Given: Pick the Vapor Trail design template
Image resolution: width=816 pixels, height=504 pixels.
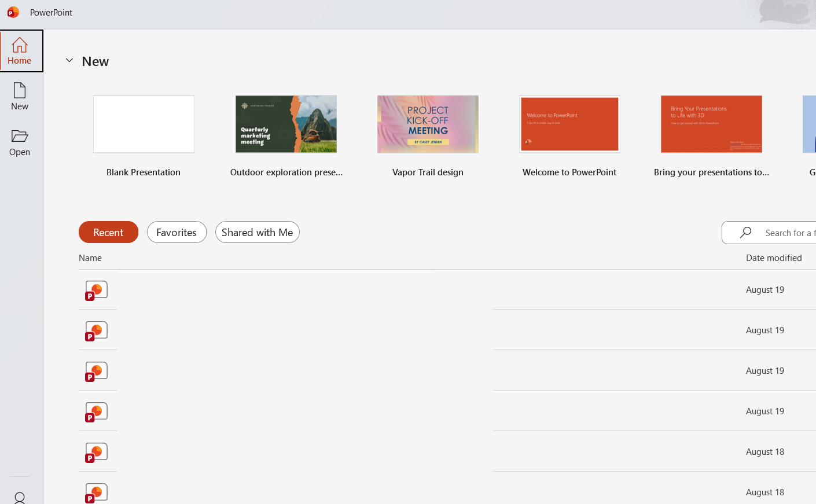Looking at the screenshot, I should (x=428, y=124).
